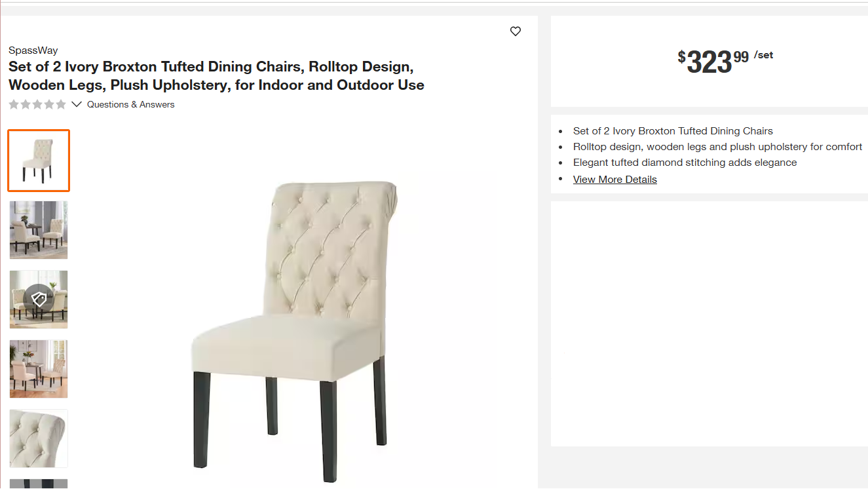Click the 'Rolltop design, wooden legs' bullet text
Image resolution: width=868 pixels, height=489 pixels.
pos(717,147)
